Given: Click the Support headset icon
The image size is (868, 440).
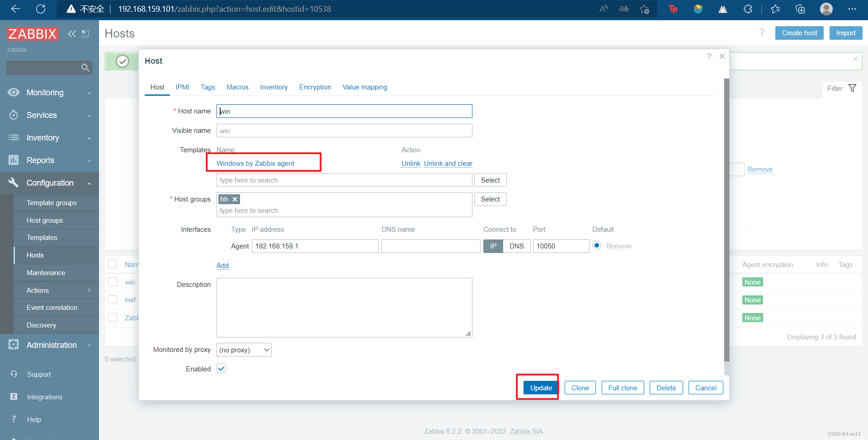Looking at the screenshot, I should coord(14,374).
